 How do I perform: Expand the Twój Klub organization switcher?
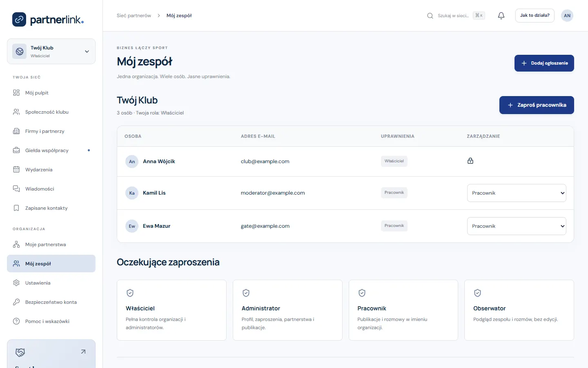click(51, 52)
